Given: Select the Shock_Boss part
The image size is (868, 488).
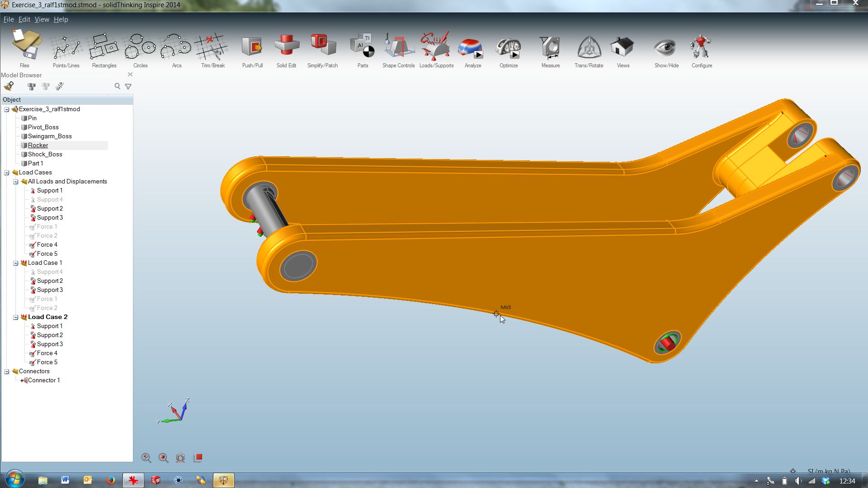Looking at the screenshot, I should pyautogui.click(x=45, y=154).
